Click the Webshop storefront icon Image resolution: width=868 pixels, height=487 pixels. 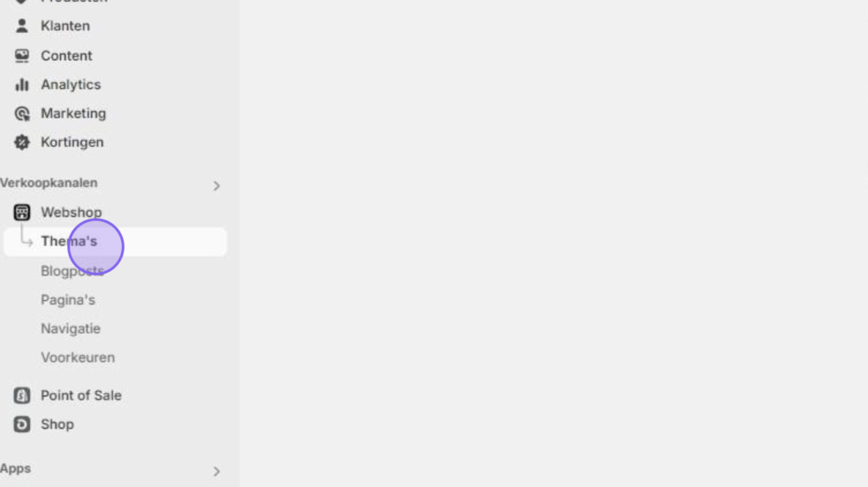tap(21, 213)
